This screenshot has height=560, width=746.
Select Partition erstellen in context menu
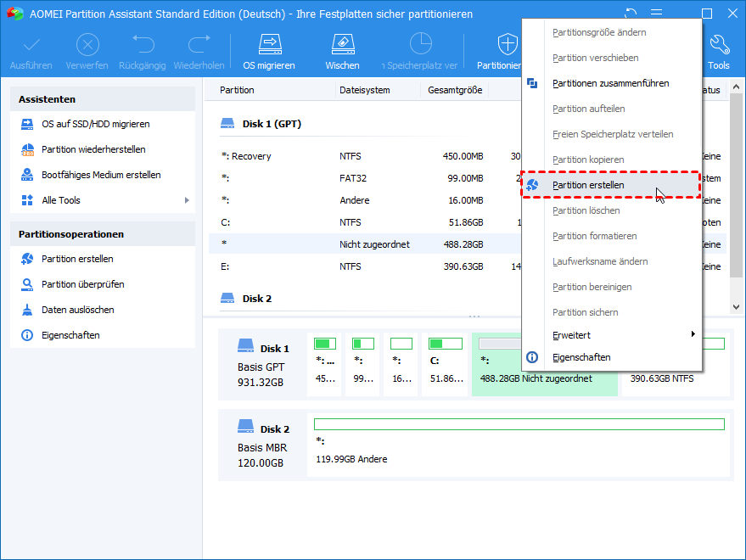pos(588,185)
